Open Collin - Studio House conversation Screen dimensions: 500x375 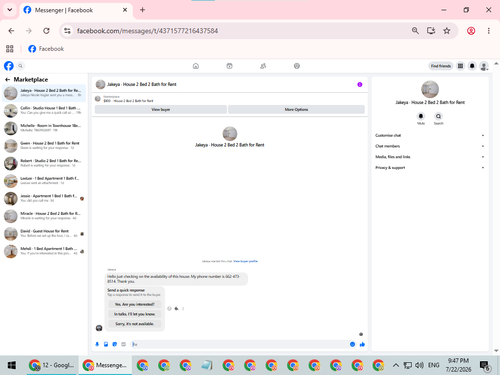pyautogui.click(x=44, y=110)
